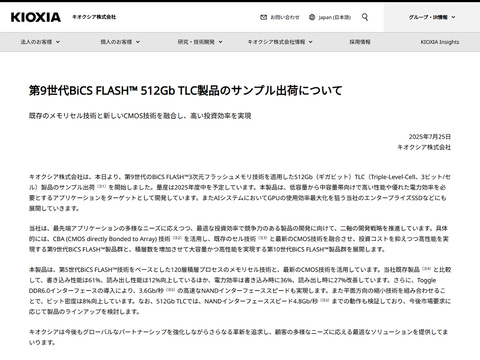The width and height of the screenshot is (480, 360).
Task: Open 法人のお客様 menu
Action: pos(40,42)
